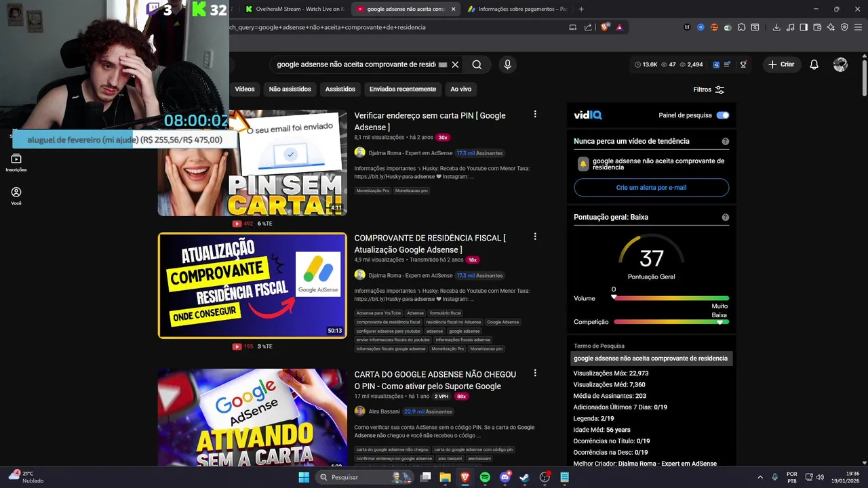Clear the YouTube search query
The width and height of the screenshot is (868, 488).
[455, 64]
